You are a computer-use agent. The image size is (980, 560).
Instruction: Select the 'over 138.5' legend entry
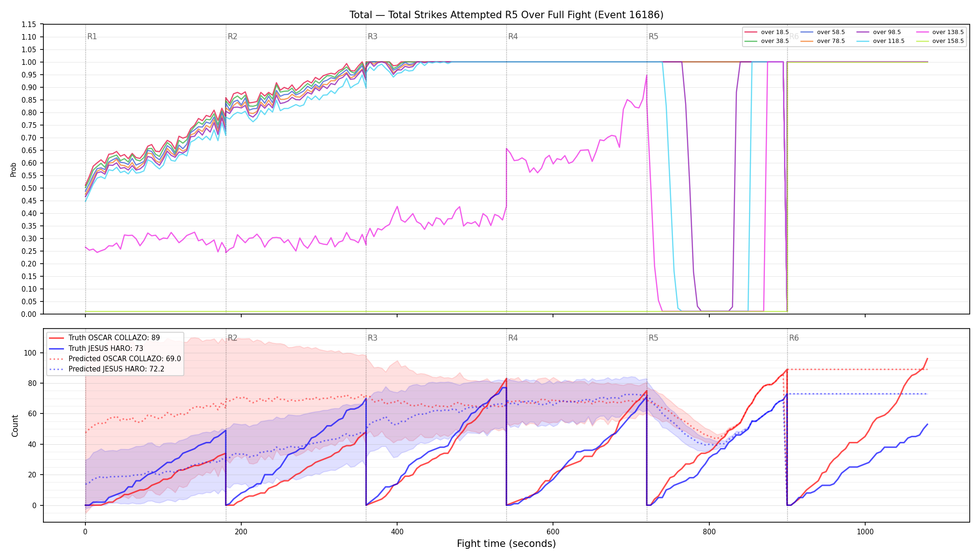(939, 32)
